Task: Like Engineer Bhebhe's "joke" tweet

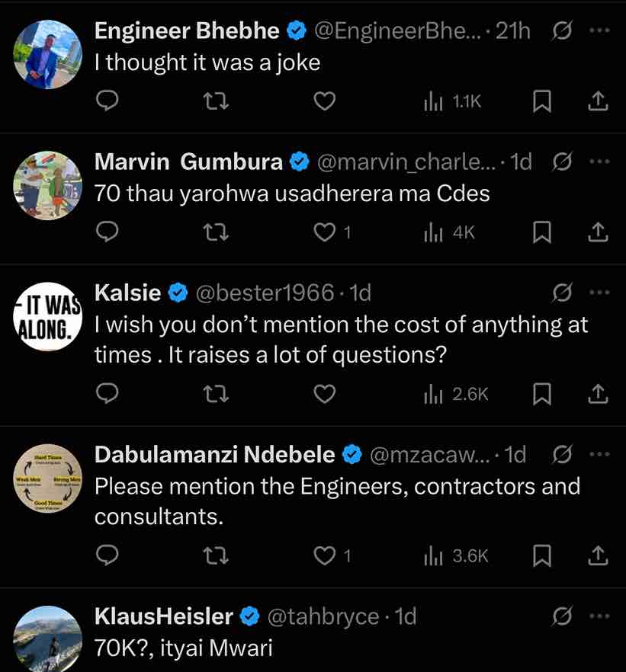Action: point(326,101)
